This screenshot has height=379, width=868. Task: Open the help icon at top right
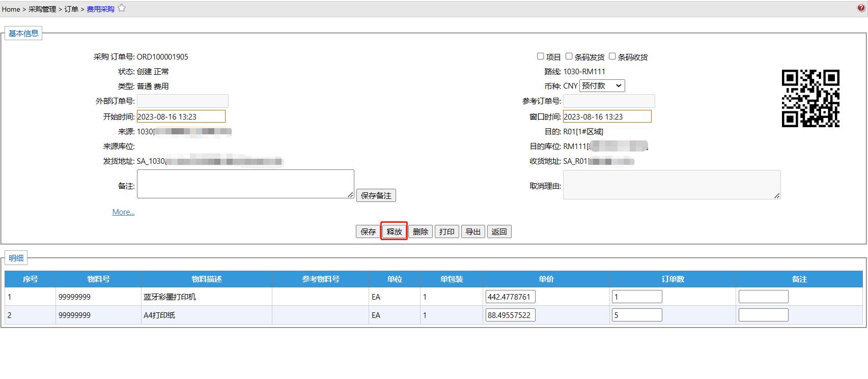click(861, 8)
